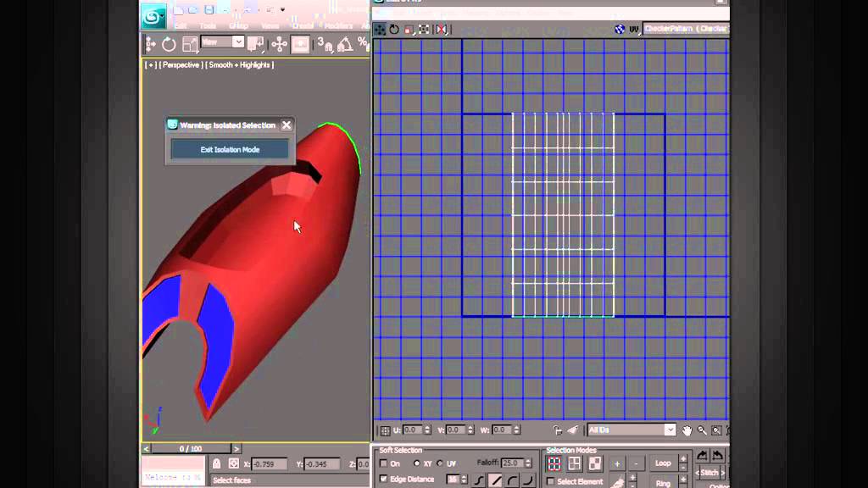This screenshot has width=868, height=488.
Task: Click Zoom Region tool in UV editor
Action: click(x=716, y=430)
